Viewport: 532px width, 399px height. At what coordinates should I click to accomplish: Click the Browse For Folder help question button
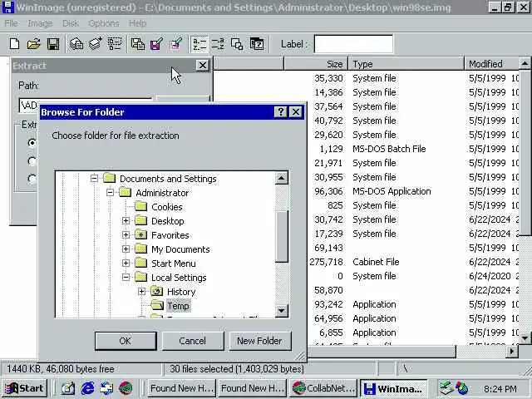click(281, 112)
